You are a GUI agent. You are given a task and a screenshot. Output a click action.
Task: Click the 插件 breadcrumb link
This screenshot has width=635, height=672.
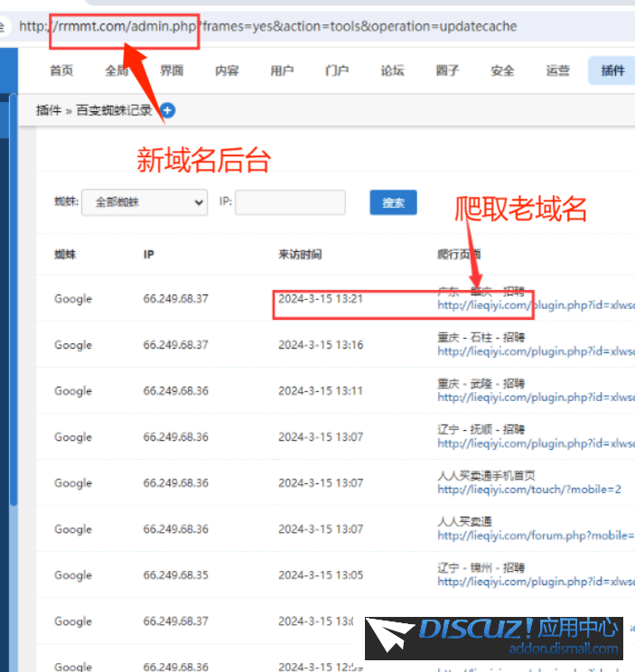click(48, 110)
